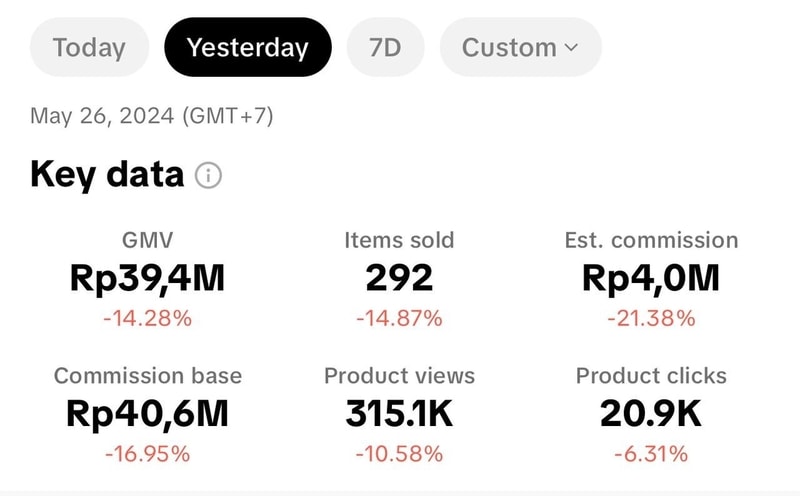This screenshot has height=496, width=800.
Task: Click Product views -10.58% change
Action: [x=399, y=454]
